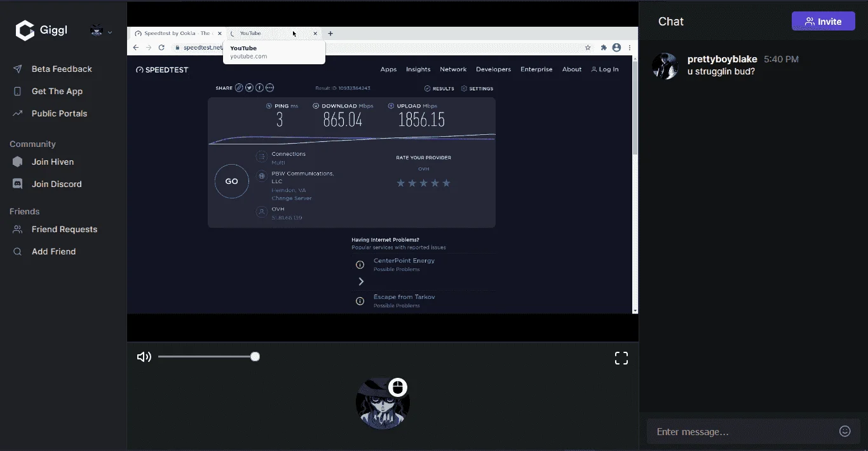This screenshot has width=868, height=451.
Task: Enter fullscreen with the expand icon
Action: (621, 358)
